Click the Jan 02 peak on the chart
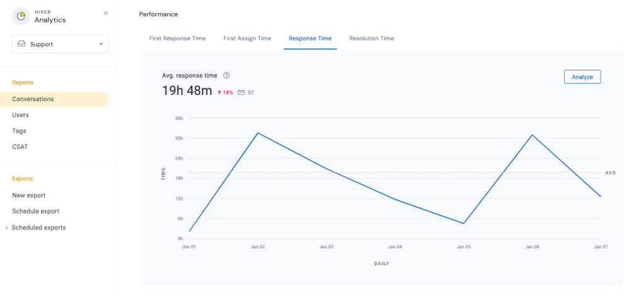This screenshot has height=296, width=644. click(x=257, y=133)
